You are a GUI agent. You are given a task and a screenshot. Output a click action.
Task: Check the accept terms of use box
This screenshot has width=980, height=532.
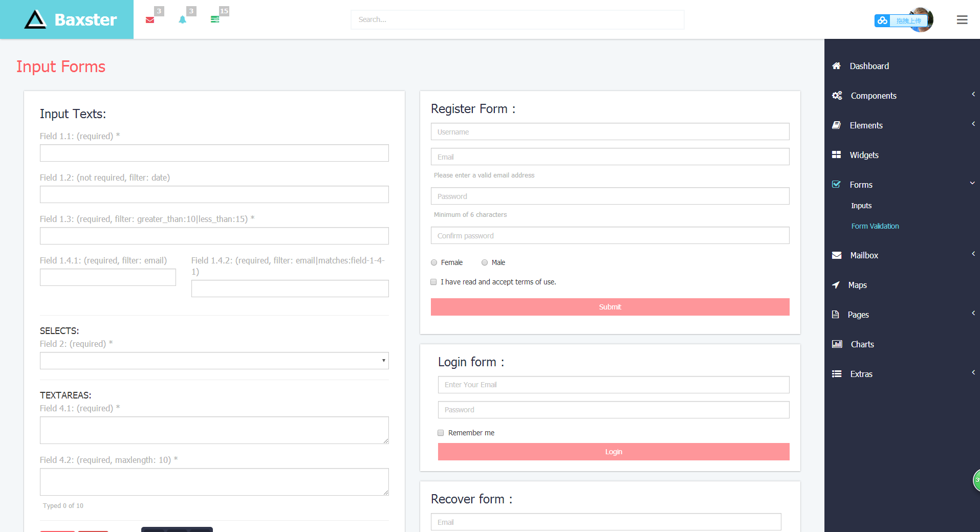click(433, 282)
